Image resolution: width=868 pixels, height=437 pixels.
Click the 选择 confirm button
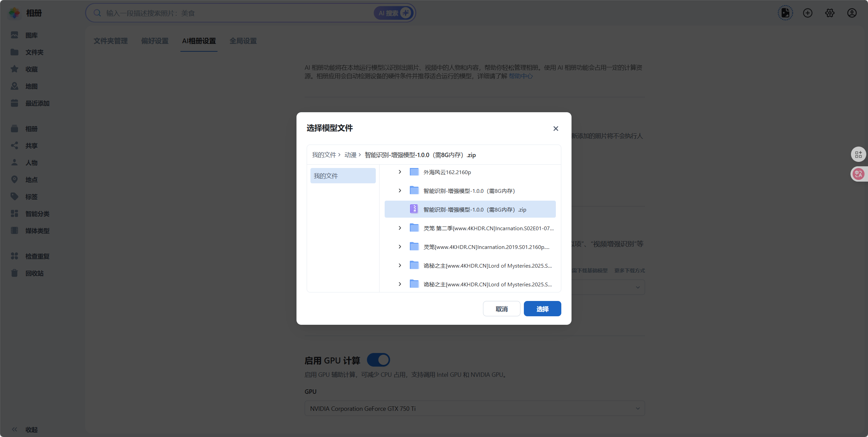pyautogui.click(x=542, y=309)
